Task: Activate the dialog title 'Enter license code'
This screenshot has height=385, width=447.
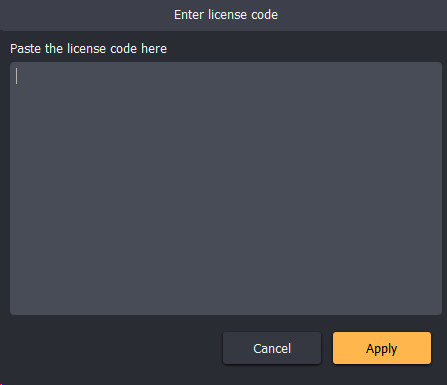Action: pyautogui.click(x=226, y=15)
